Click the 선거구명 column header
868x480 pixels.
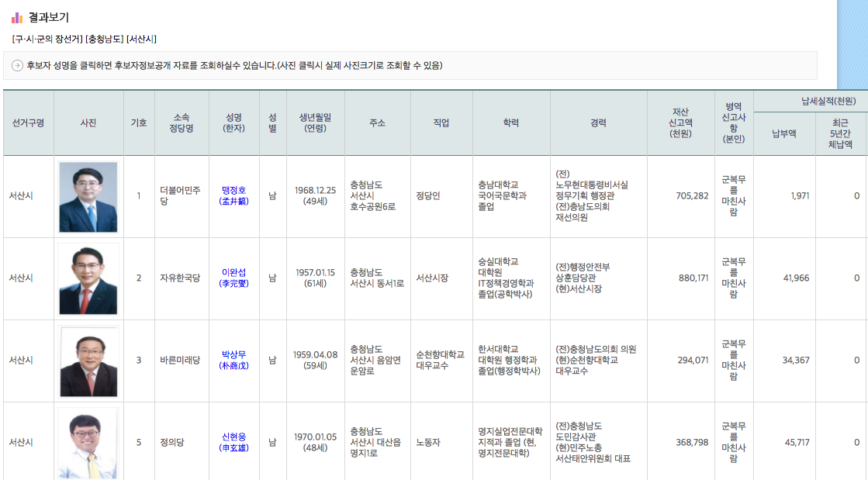click(x=28, y=123)
